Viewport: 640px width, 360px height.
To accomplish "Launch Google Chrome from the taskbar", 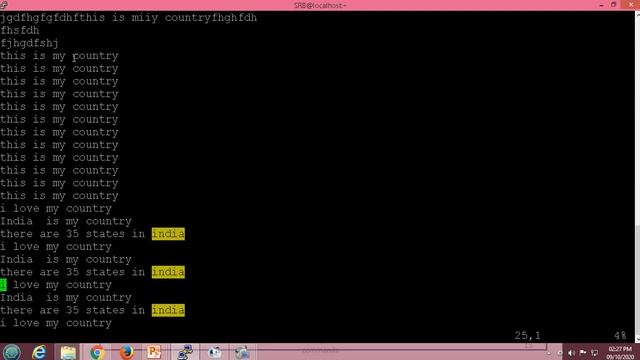I will click(x=97, y=352).
